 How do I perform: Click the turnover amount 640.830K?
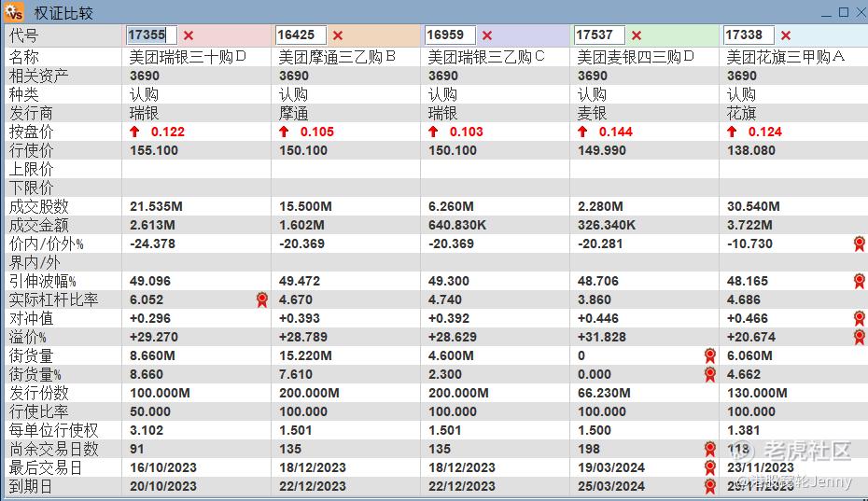tap(458, 225)
